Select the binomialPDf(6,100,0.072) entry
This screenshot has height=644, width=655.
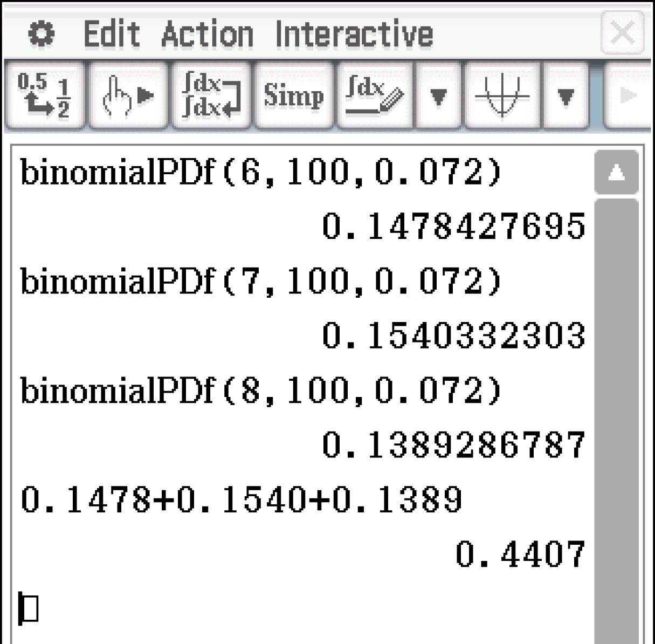pos(261,173)
